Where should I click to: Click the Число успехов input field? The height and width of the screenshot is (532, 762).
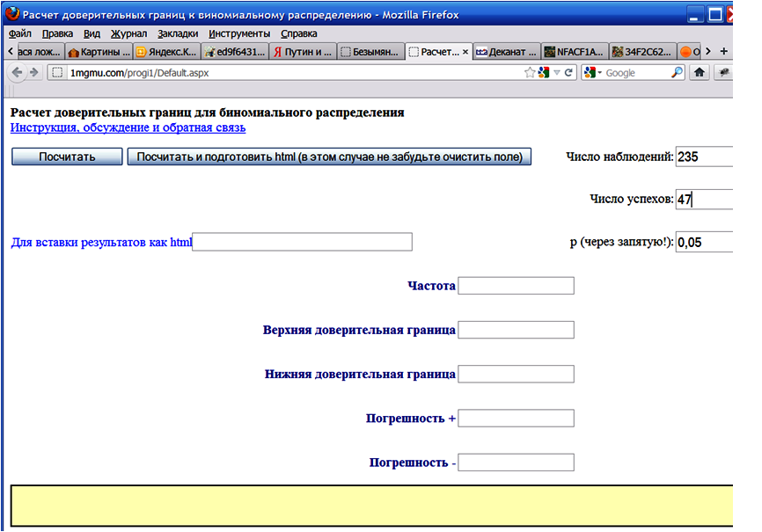point(704,200)
